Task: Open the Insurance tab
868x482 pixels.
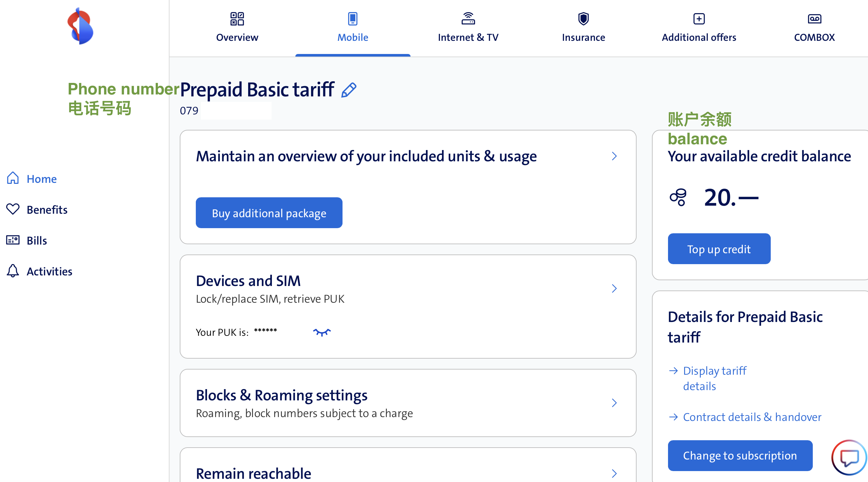Action: pyautogui.click(x=583, y=28)
